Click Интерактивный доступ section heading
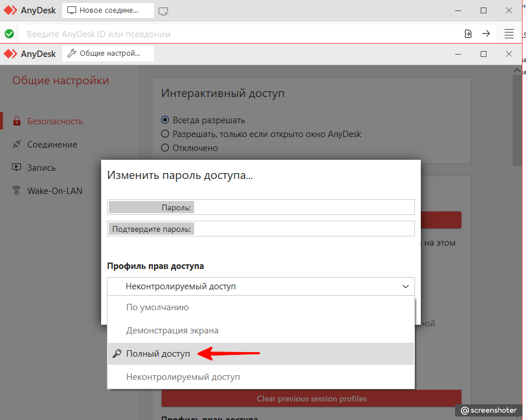Viewport: 526px width, 420px height. tap(223, 93)
